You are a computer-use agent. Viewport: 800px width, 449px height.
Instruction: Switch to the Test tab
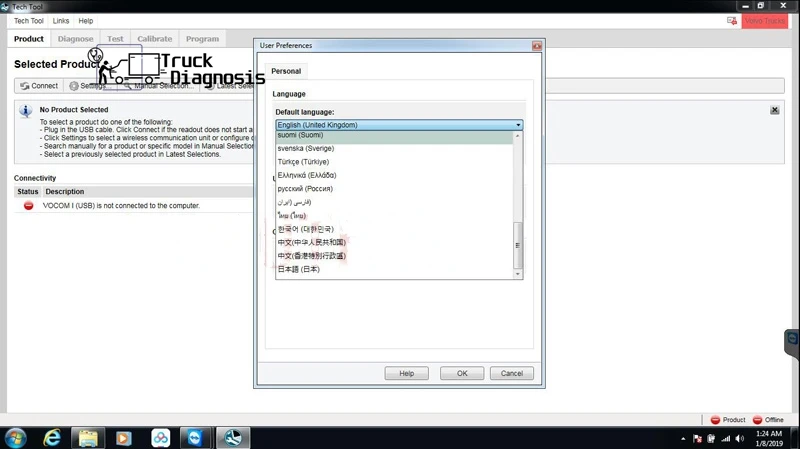tap(115, 39)
